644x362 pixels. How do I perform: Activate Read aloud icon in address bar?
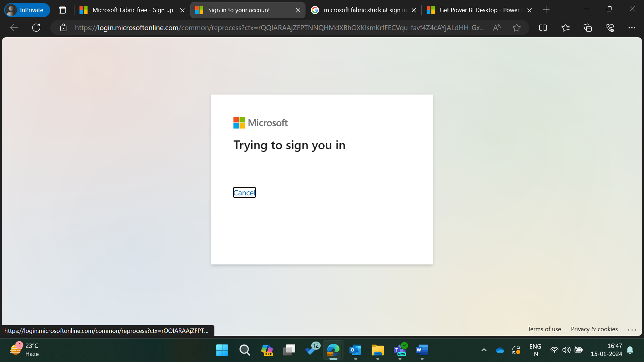497,28
